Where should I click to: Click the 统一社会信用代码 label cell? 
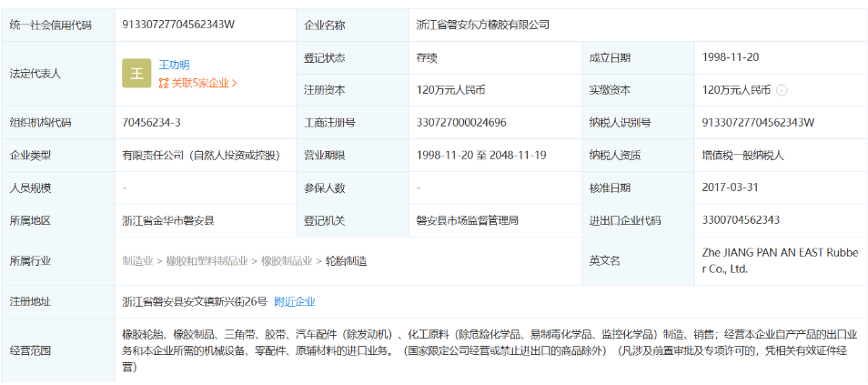[x=58, y=25]
